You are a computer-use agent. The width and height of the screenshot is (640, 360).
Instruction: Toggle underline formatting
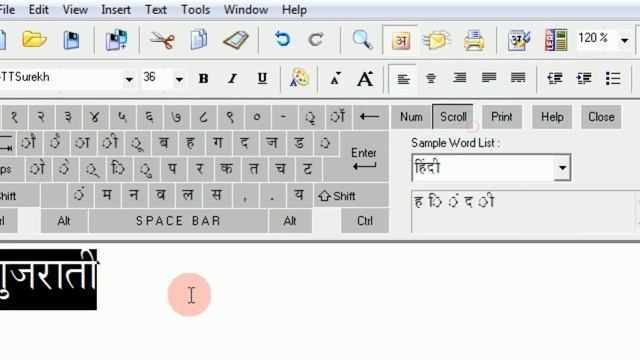[x=262, y=78]
